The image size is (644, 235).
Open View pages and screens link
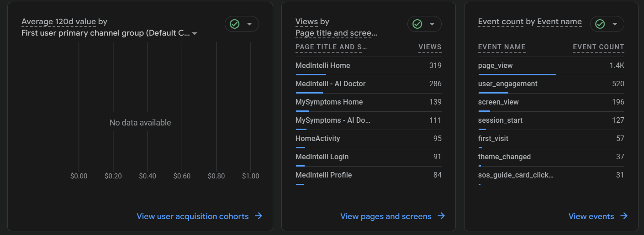[x=385, y=216]
